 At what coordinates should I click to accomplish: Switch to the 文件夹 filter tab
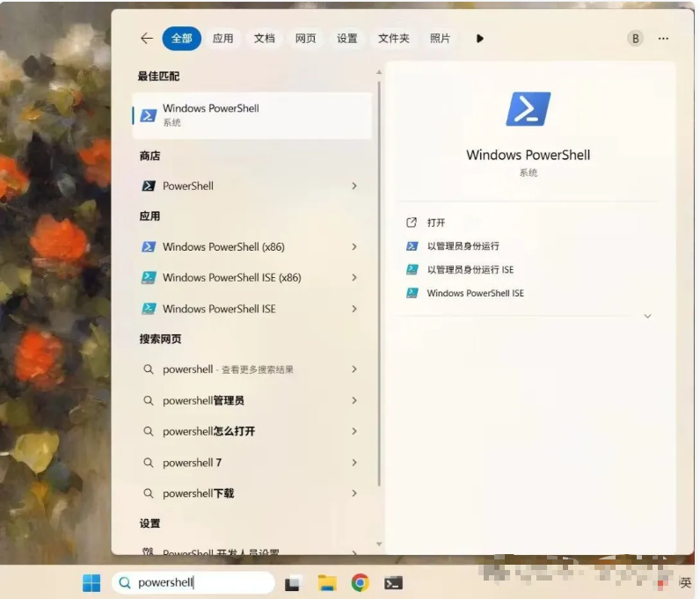pyautogui.click(x=393, y=39)
